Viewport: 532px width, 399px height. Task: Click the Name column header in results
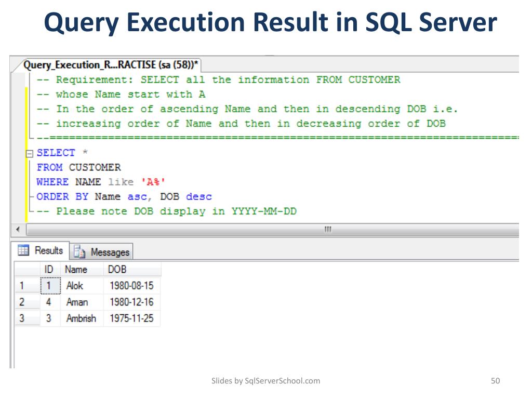pos(82,270)
